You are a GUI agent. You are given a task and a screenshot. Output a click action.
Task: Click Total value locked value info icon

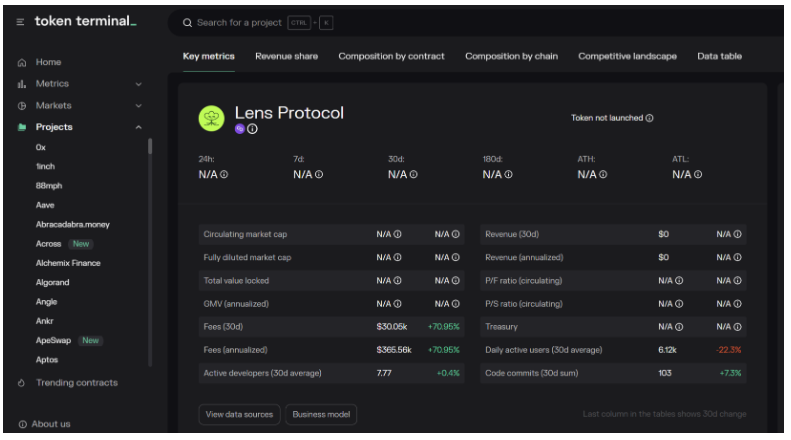coord(398,281)
